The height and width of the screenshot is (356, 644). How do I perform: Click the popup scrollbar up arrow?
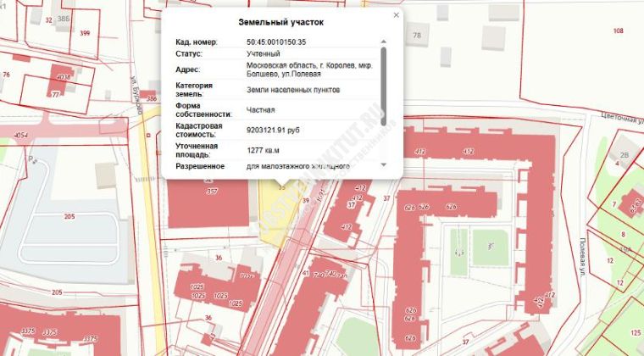tap(384, 42)
